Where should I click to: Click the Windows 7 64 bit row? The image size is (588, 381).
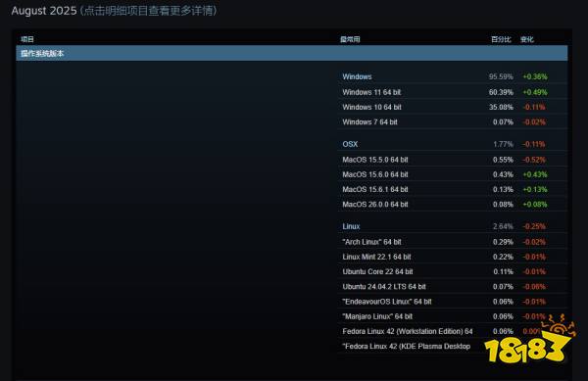coord(453,122)
